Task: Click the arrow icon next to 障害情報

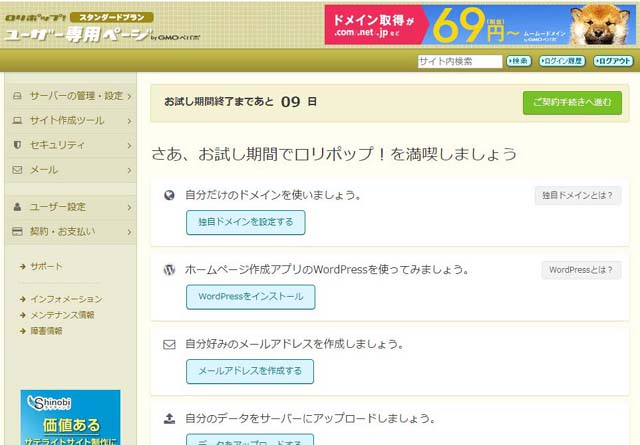Action: click(x=23, y=331)
